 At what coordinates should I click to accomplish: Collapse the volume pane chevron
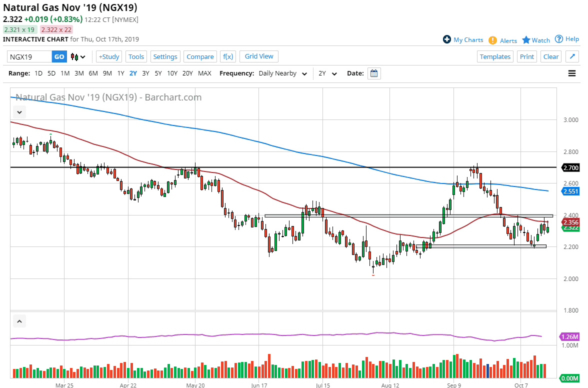pos(19,321)
